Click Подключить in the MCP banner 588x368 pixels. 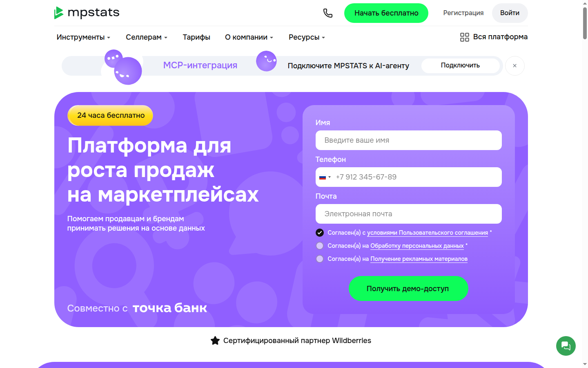click(460, 65)
